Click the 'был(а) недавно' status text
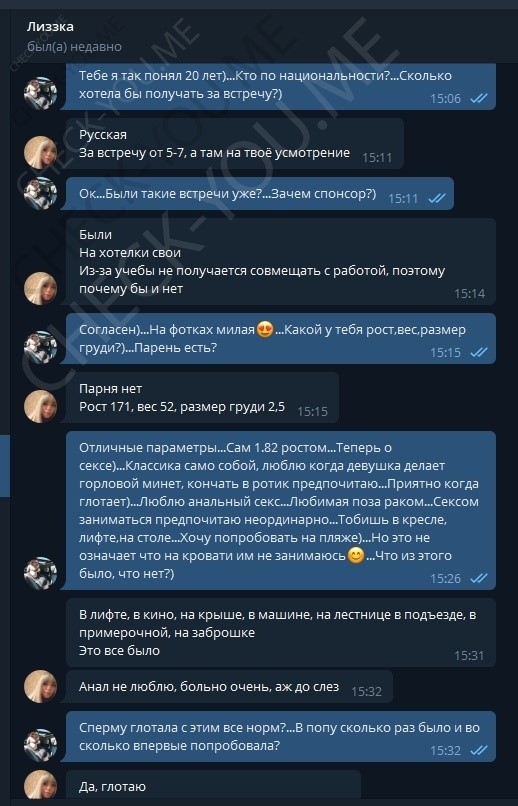 [x=74, y=47]
